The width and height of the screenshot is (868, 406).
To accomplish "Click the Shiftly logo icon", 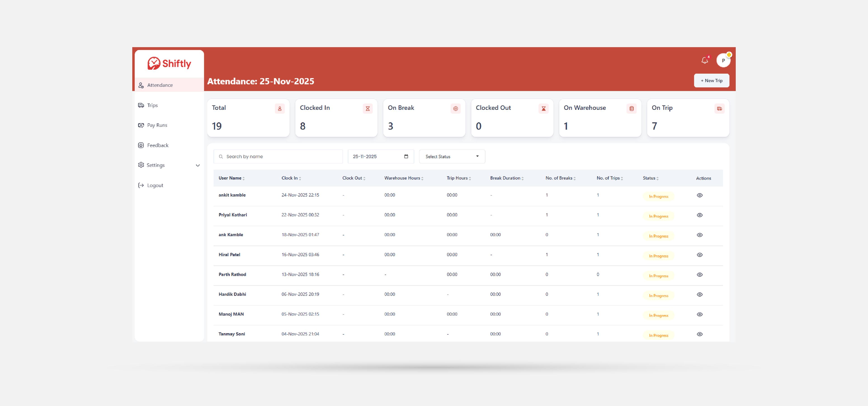I will coord(154,63).
